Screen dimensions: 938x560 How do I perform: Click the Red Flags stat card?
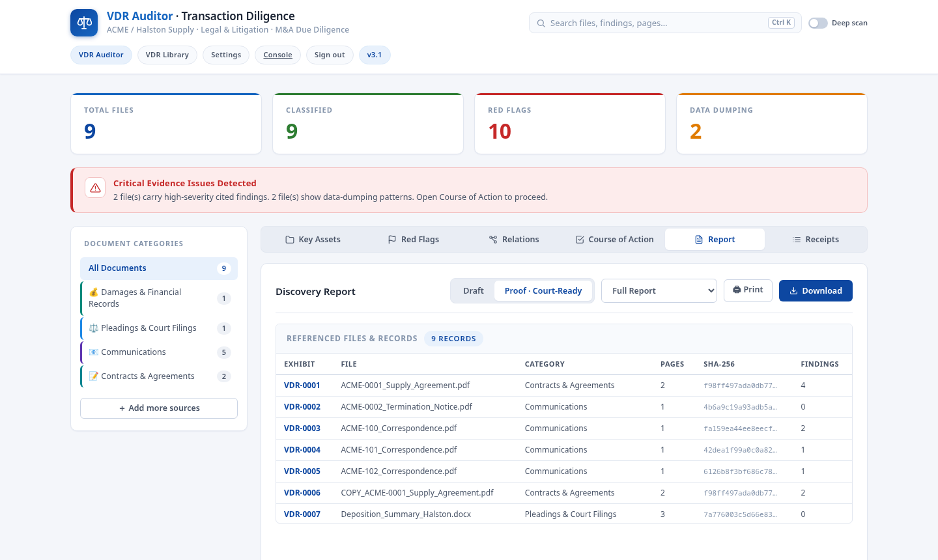(x=570, y=124)
